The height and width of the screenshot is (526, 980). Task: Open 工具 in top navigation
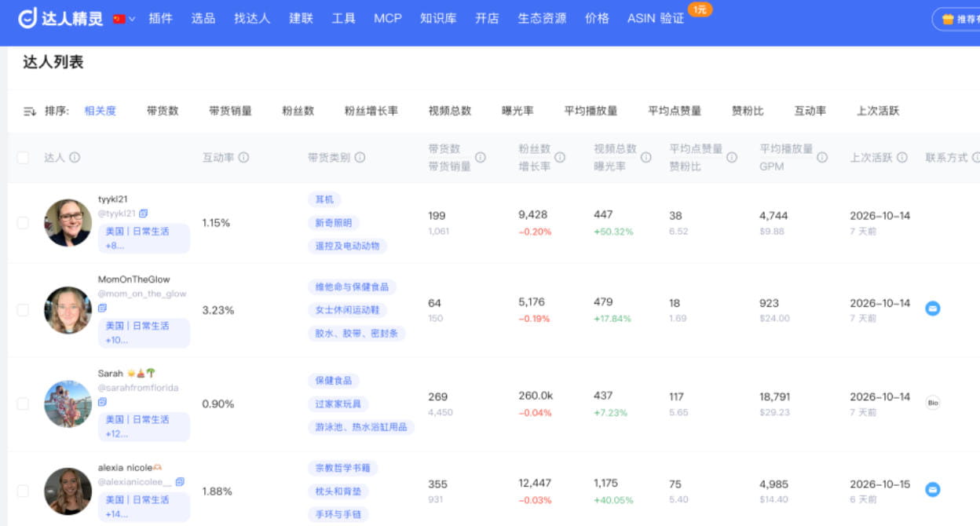343,18
